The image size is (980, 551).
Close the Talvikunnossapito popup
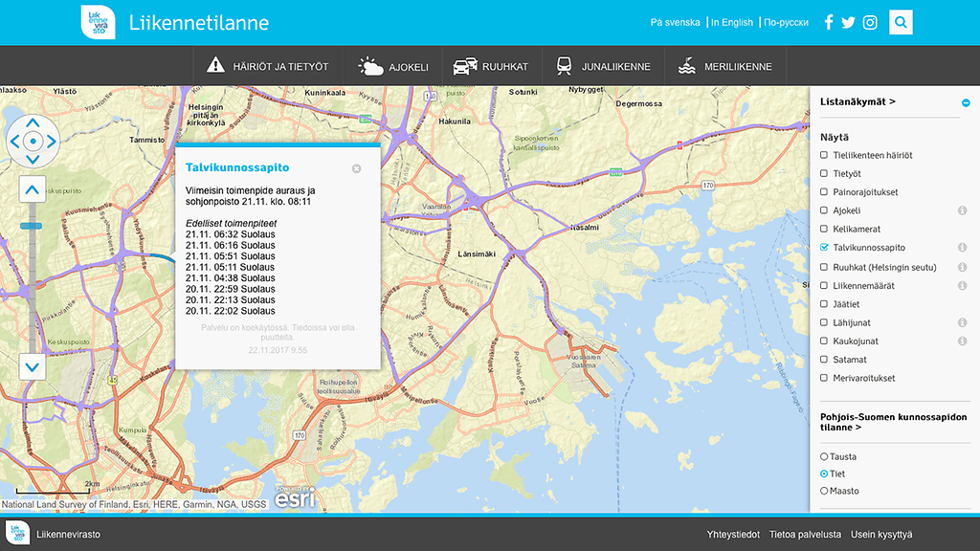click(356, 168)
